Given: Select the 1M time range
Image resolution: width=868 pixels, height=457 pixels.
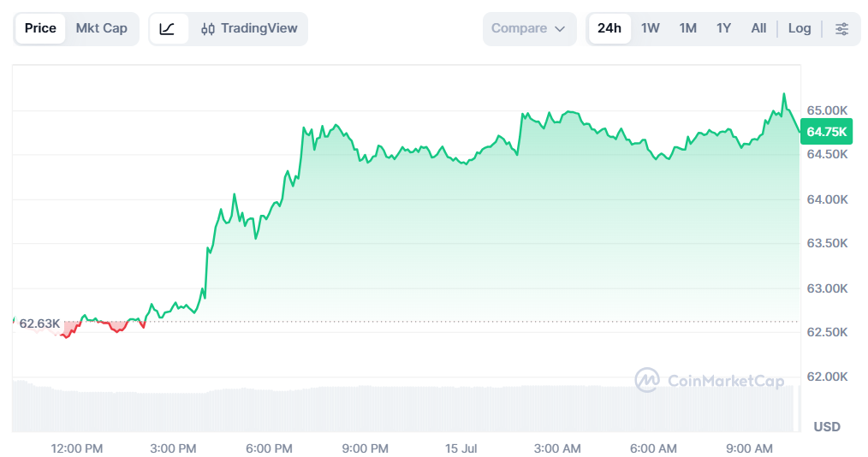Looking at the screenshot, I should pos(688,28).
